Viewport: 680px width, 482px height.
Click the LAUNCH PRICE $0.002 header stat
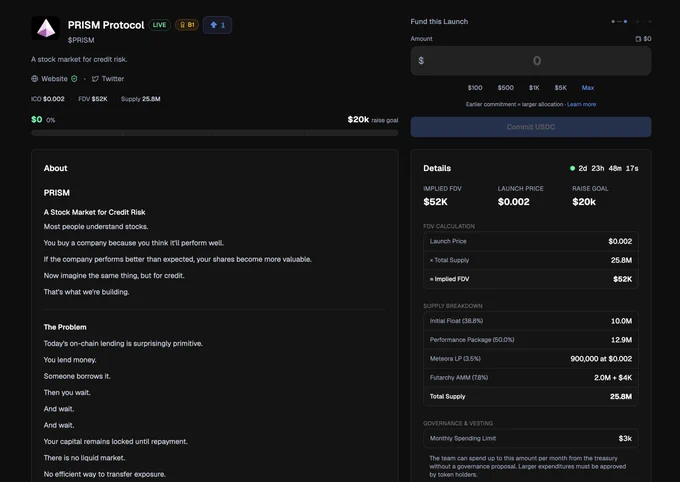tap(520, 196)
